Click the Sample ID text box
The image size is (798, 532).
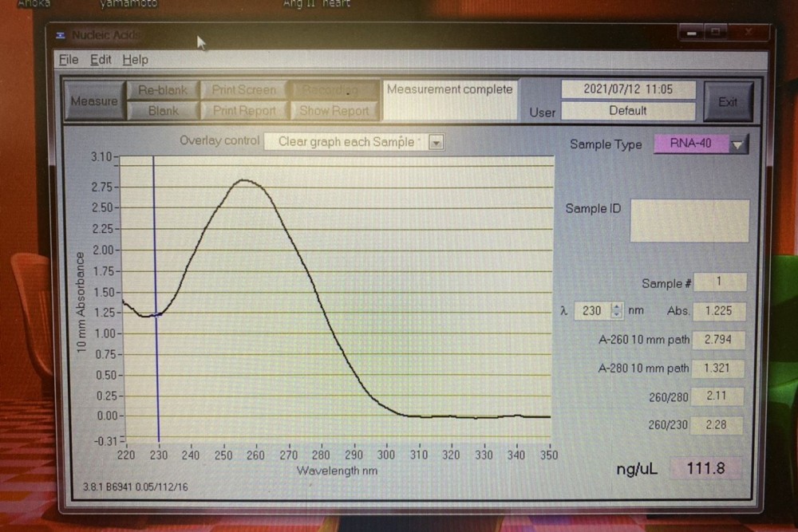[689, 221]
